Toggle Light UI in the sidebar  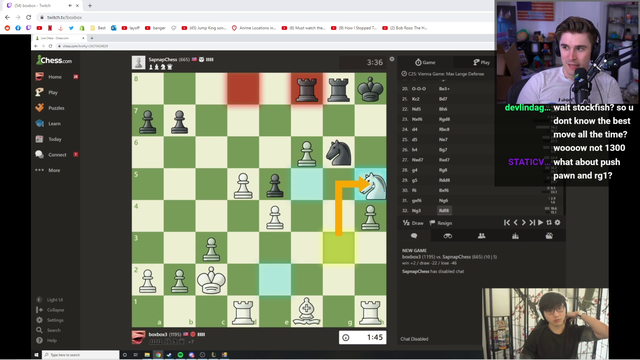coord(50,300)
